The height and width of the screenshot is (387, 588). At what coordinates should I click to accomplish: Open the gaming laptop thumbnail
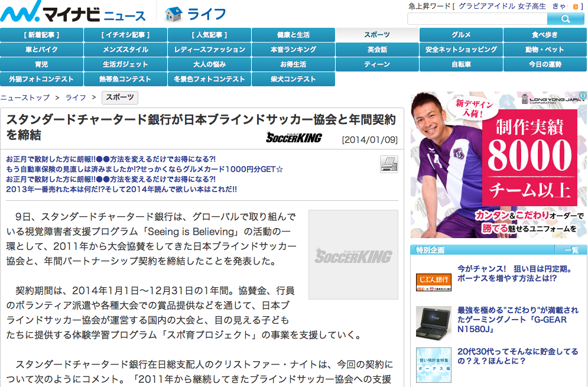tap(434, 323)
